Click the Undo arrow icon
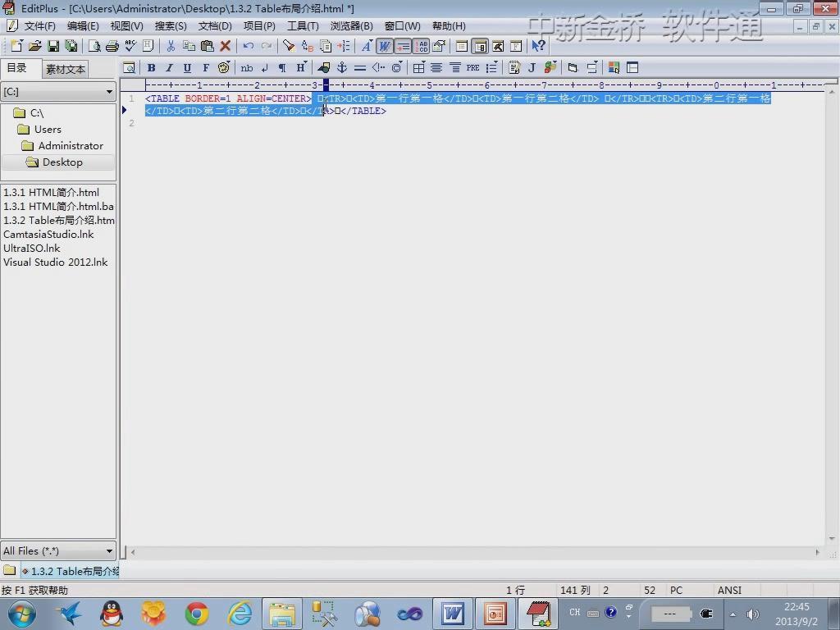This screenshot has height=630, width=840. [248, 46]
